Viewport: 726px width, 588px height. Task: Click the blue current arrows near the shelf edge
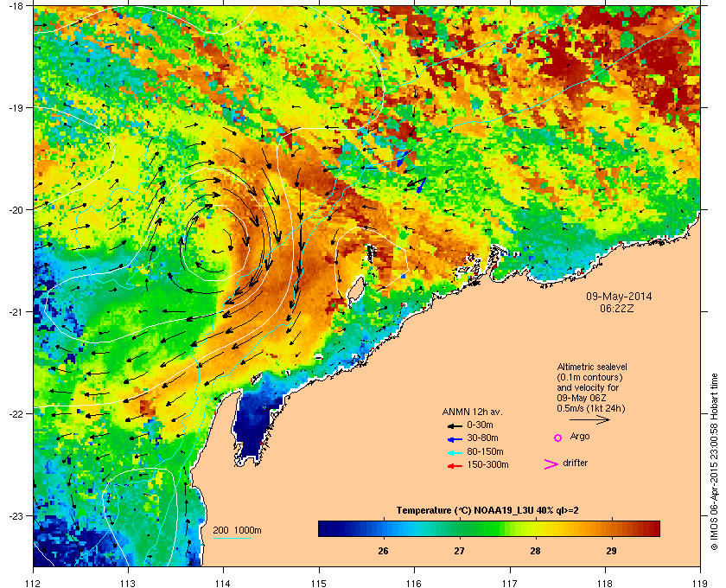[x=411, y=171]
